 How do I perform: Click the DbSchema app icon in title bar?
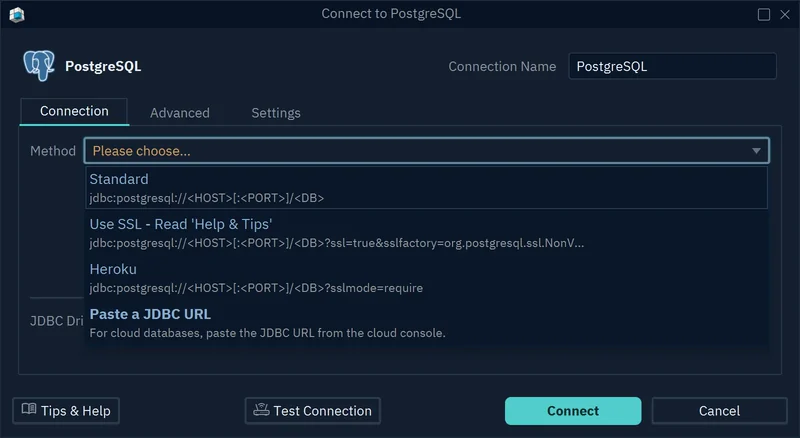(x=17, y=14)
